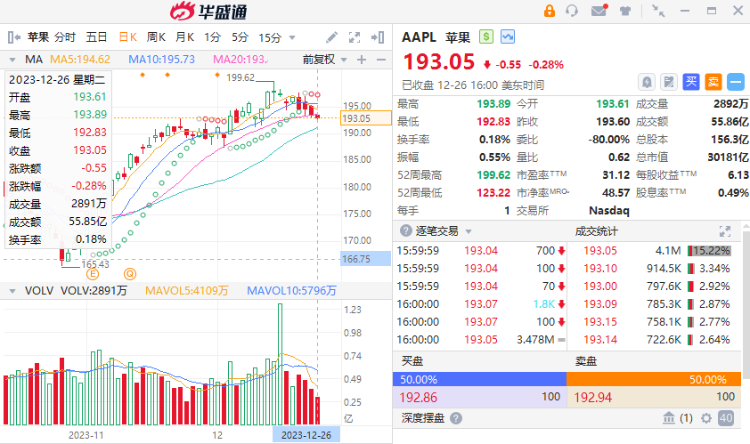Collapse the left panel arrow icon
The image size is (750, 444).
14,37
